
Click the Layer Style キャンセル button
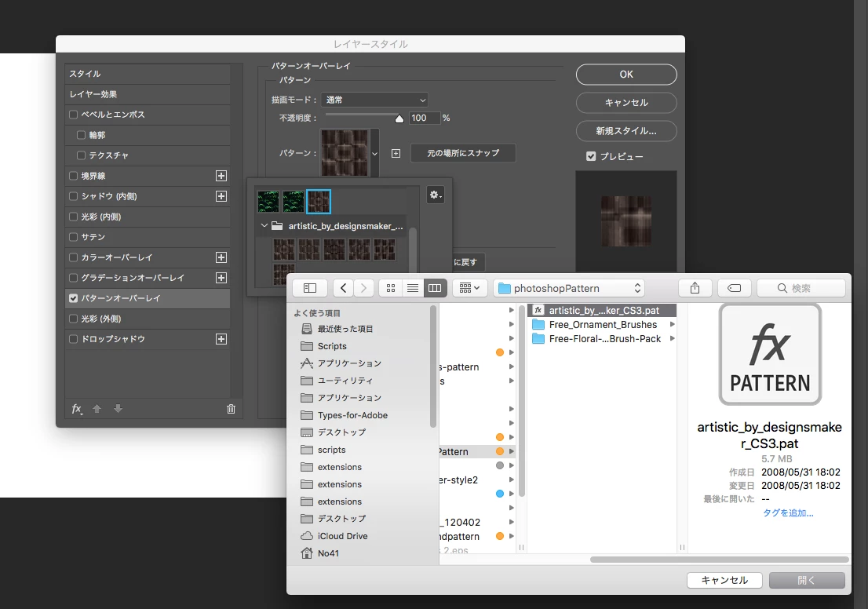(x=626, y=103)
